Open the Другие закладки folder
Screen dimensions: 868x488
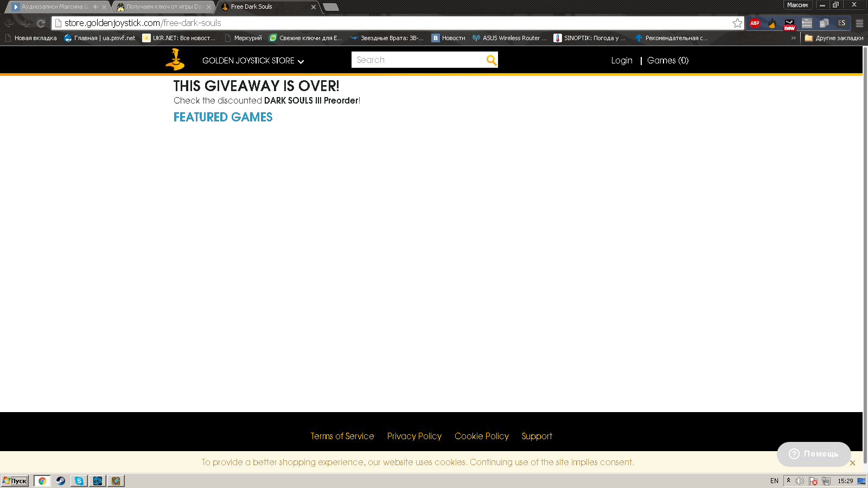tap(834, 38)
